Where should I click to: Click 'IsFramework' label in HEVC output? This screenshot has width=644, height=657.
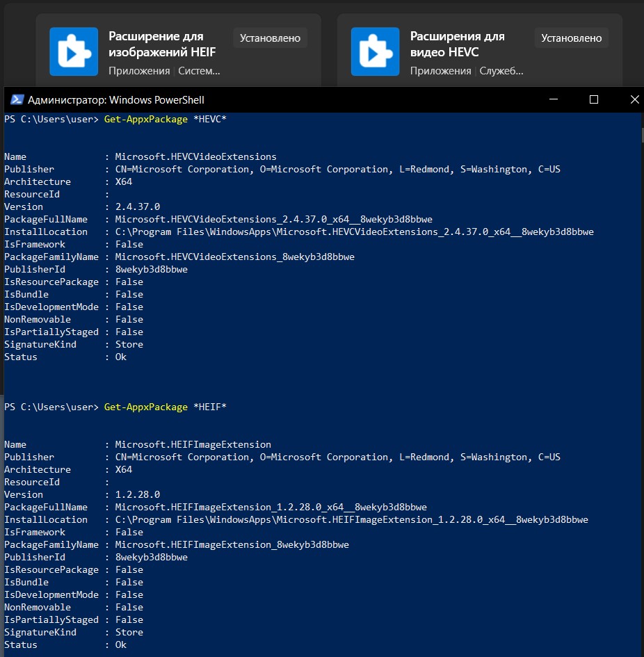pos(34,245)
